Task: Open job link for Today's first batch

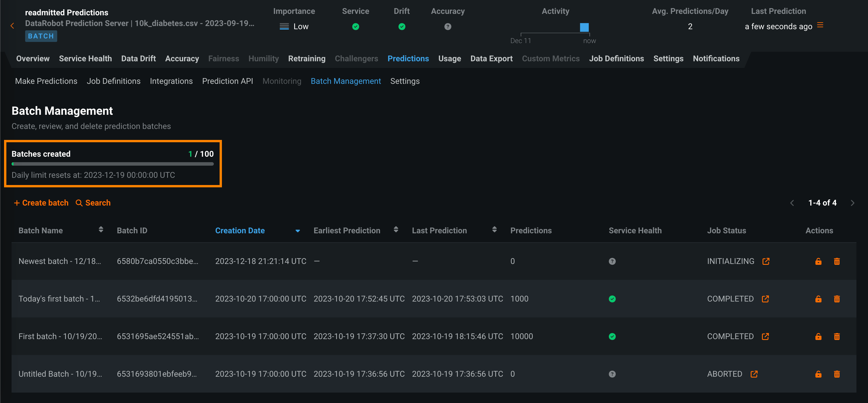Action: point(765,299)
